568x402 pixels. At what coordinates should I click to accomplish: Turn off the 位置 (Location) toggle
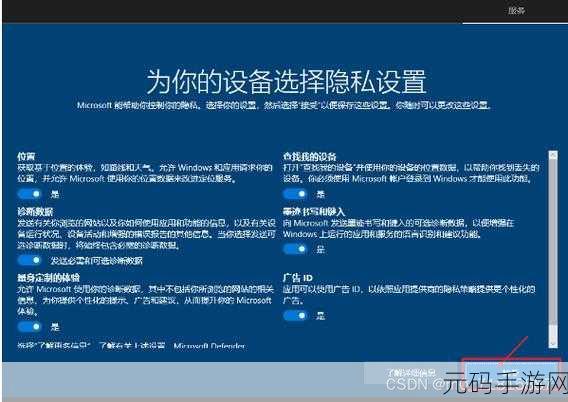point(30,194)
